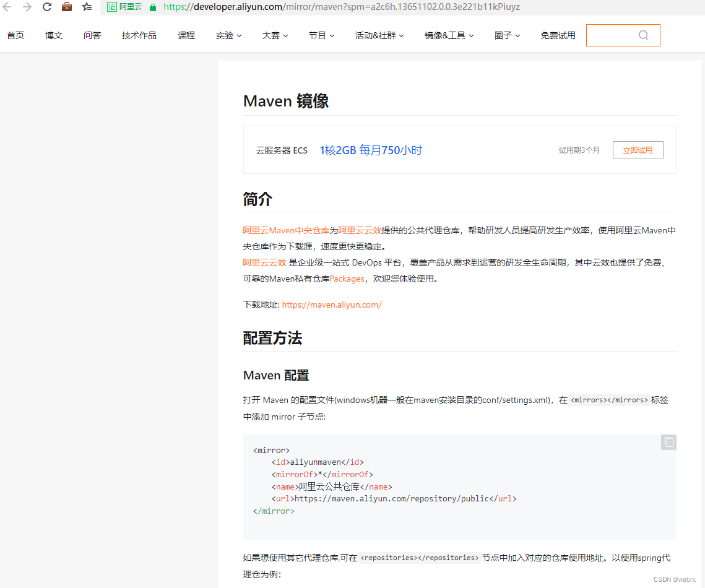The height and width of the screenshot is (588, 705).
Task: Reload the page with the refresh icon
Action: (47, 7)
